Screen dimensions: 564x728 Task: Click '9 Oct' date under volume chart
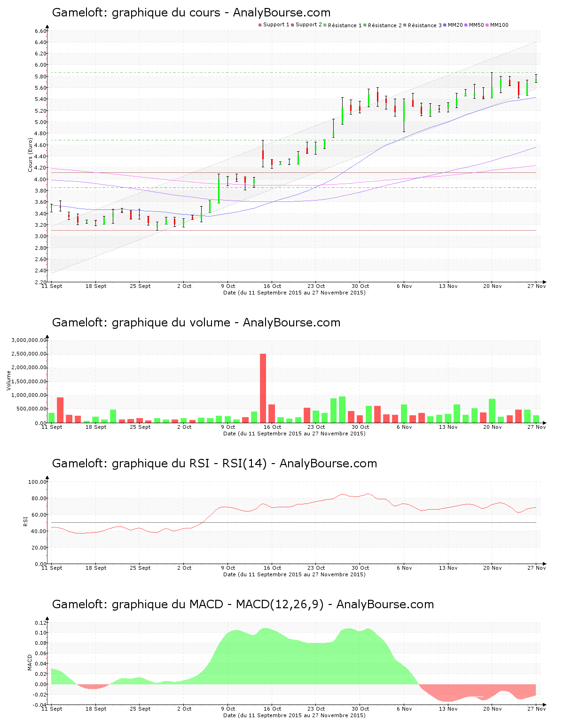(228, 427)
